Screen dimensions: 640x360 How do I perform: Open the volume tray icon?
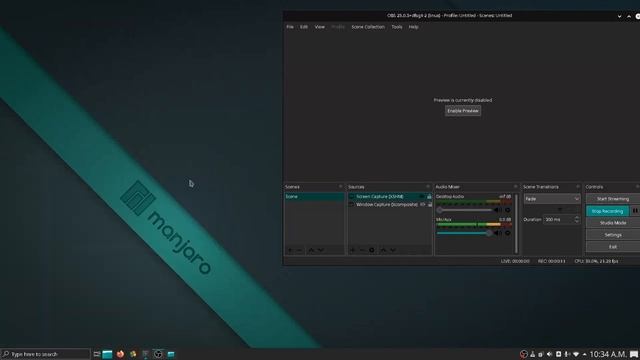pos(549,354)
